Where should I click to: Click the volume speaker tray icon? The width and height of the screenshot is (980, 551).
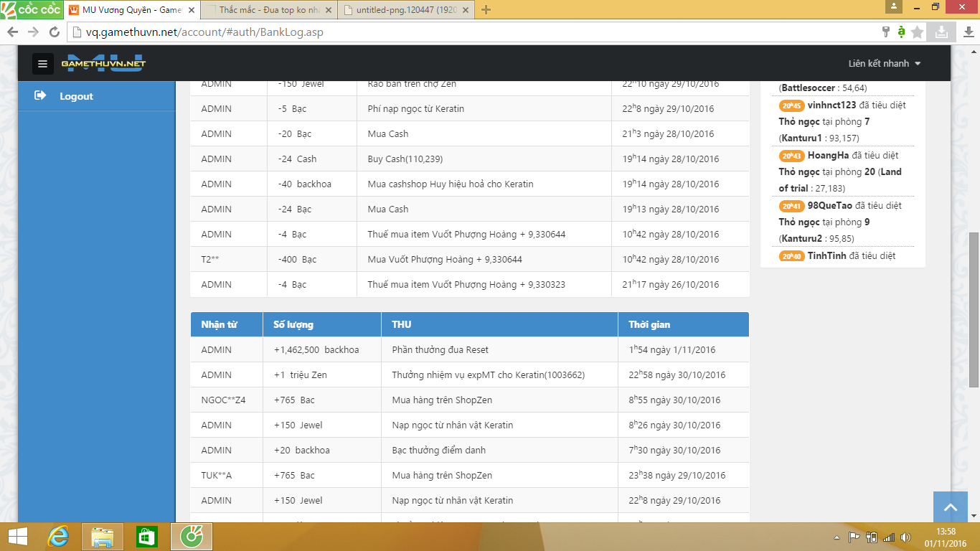coord(905,537)
